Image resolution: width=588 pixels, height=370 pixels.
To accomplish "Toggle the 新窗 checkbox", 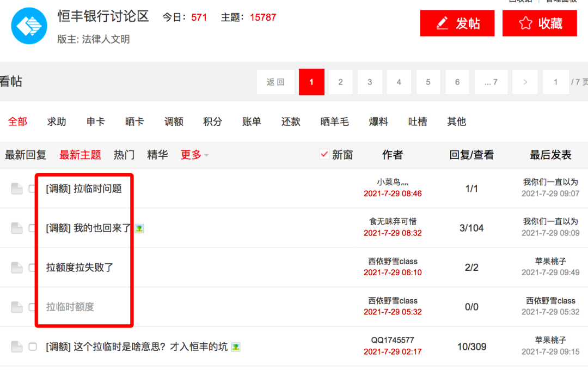I will tap(324, 154).
